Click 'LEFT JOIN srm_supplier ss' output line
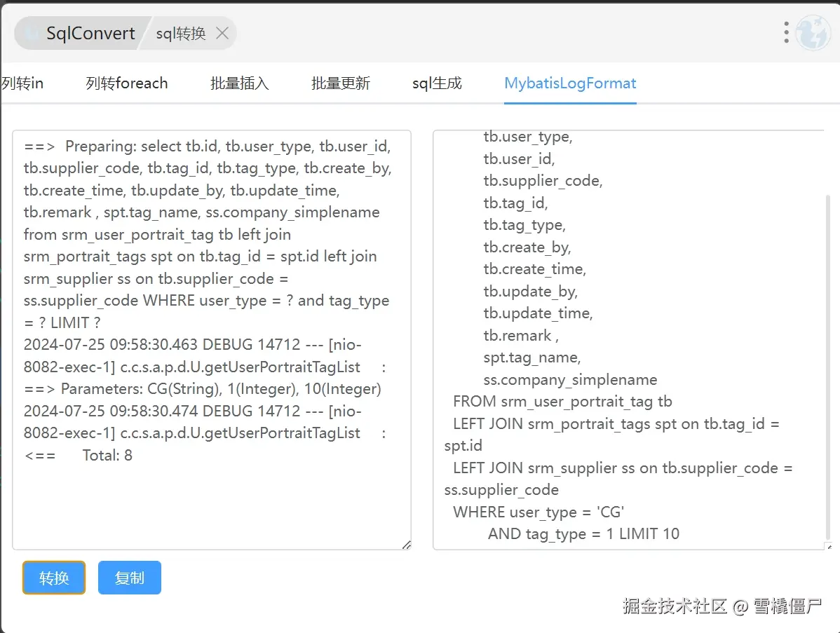This screenshot has height=633, width=840. click(x=623, y=468)
